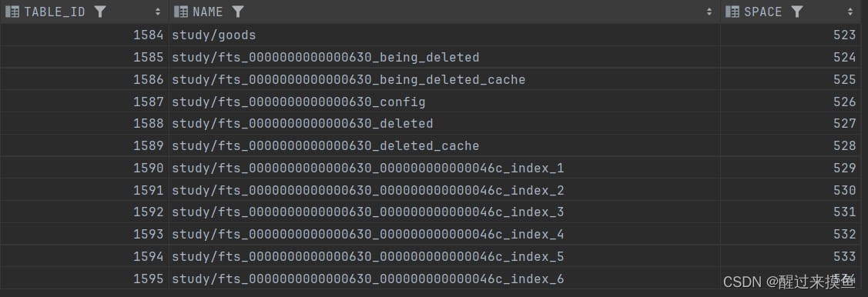Select TABLE_ID cell 1592
Viewport: 868px width, 297px height.
click(84, 212)
